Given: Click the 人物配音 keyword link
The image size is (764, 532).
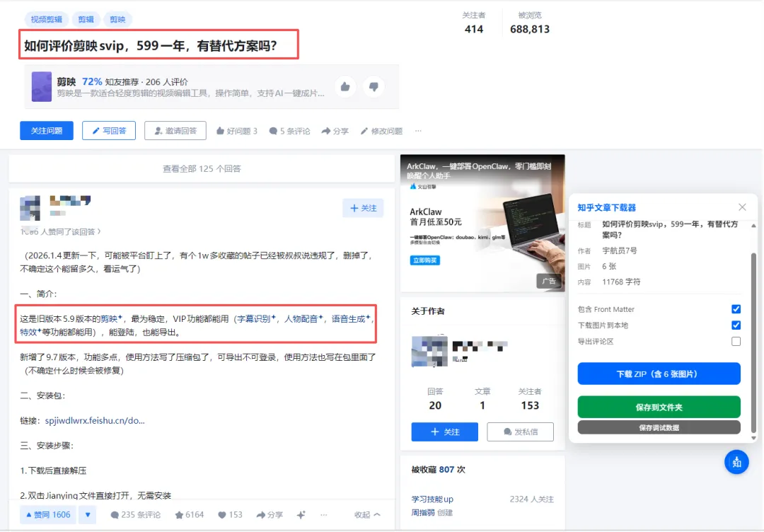Looking at the screenshot, I should [x=303, y=318].
